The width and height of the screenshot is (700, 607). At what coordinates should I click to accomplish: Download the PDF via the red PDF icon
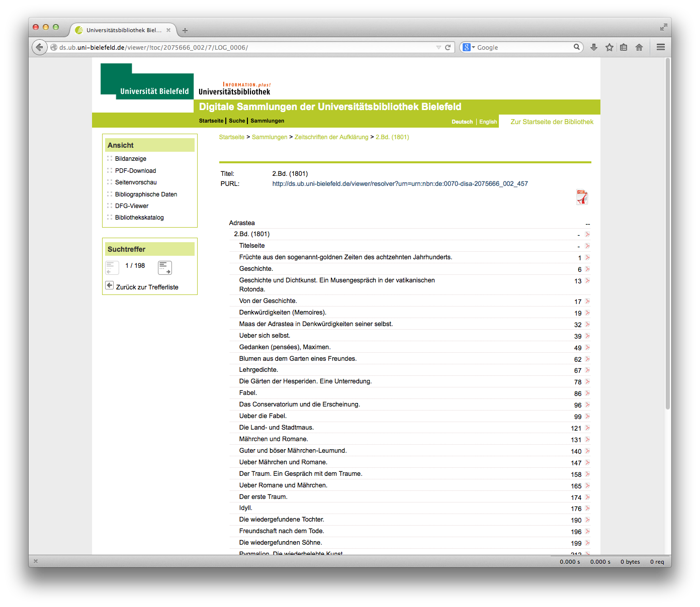click(x=582, y=197)
